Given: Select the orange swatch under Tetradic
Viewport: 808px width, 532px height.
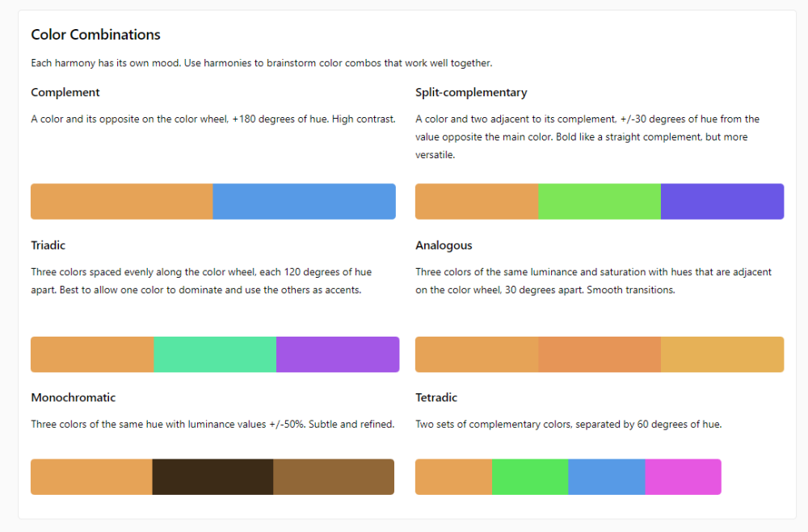Looking at the screenshot, I should click(454, 476).
